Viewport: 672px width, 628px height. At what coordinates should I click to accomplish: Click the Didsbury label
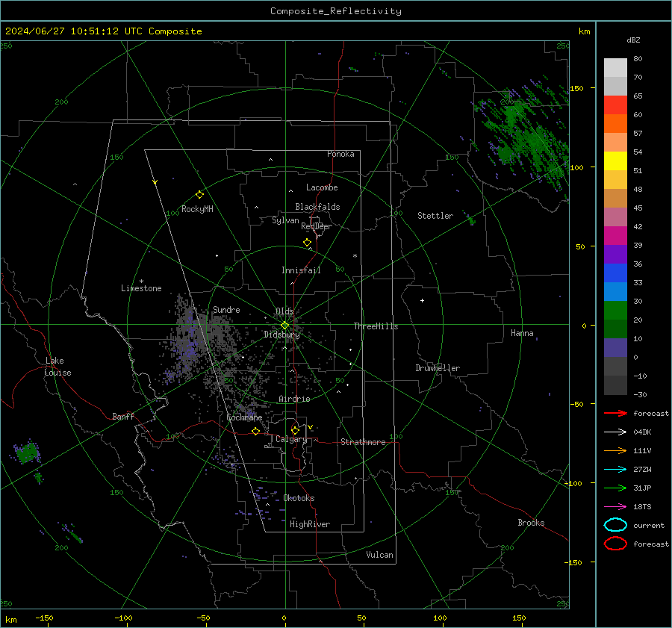(x=281, y=335)
